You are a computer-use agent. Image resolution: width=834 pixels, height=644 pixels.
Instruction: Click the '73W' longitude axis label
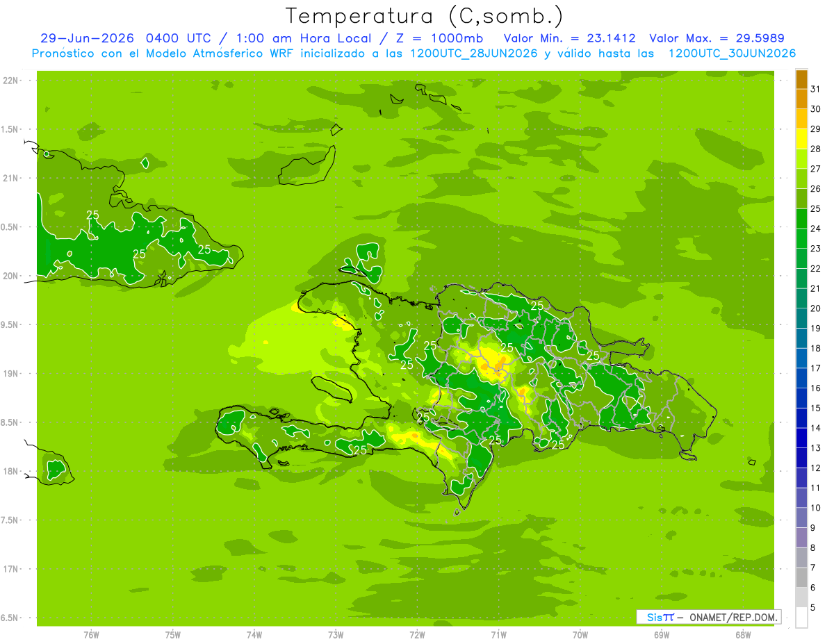tap(336, 635)
